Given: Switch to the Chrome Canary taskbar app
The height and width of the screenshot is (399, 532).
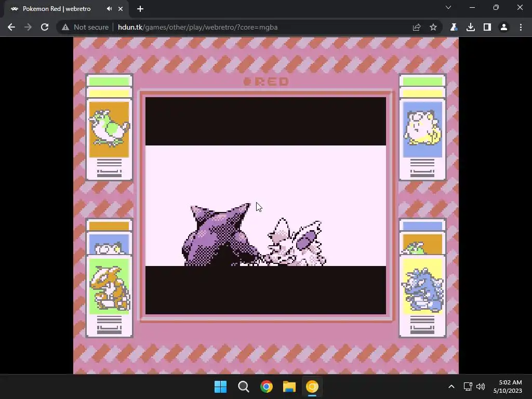Looking at the screenshot, I should point(312,387).
